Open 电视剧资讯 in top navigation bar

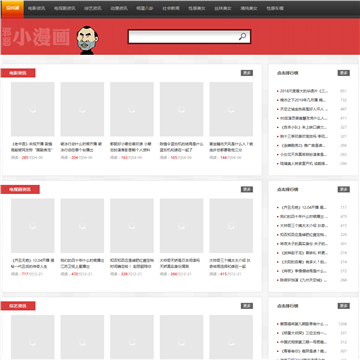click(x=65, y=8)
